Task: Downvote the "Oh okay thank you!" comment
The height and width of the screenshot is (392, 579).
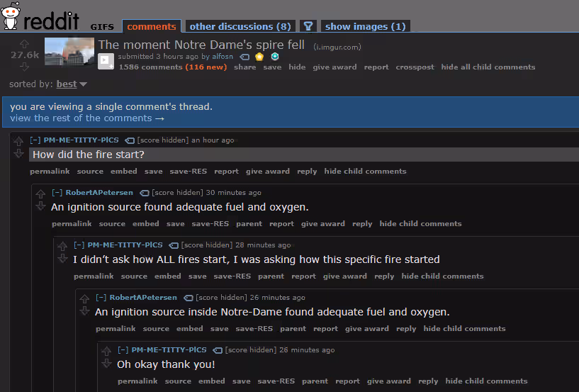Action: [x=106, y=364]
